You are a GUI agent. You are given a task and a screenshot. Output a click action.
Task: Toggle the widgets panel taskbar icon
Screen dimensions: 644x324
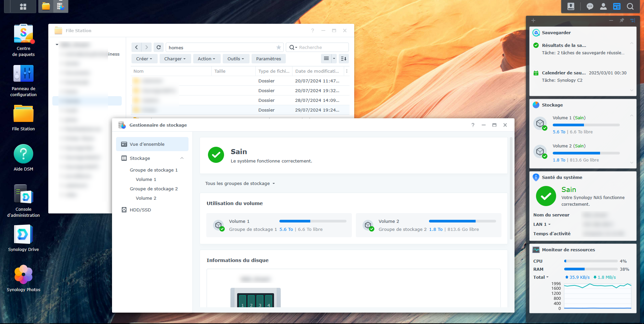tap(616, 6)
